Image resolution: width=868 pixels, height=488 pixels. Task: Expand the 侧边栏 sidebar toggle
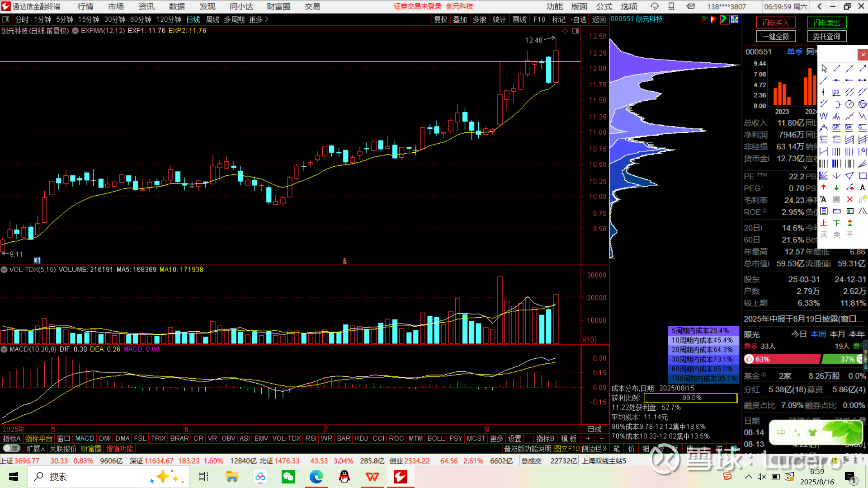[594, 449]
